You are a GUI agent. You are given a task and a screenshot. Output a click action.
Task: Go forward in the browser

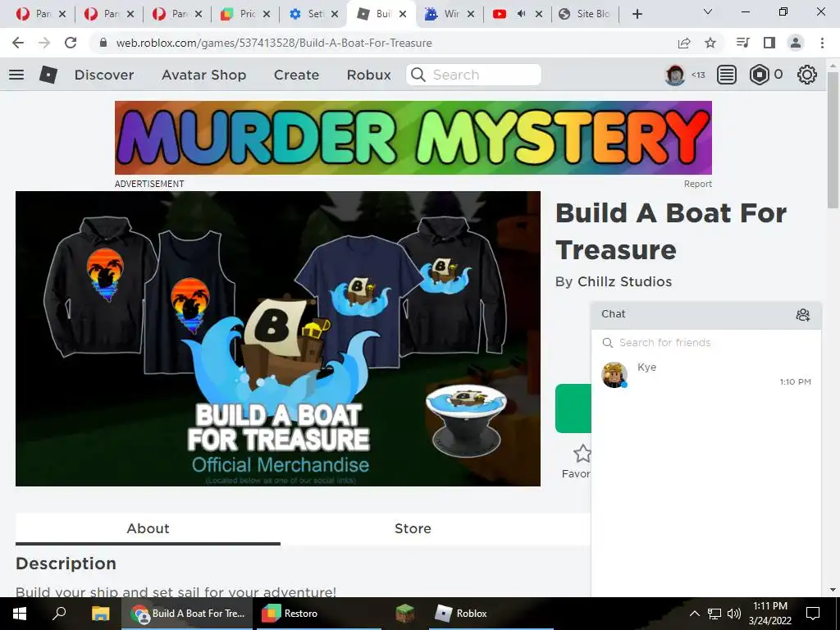point(44,43)
